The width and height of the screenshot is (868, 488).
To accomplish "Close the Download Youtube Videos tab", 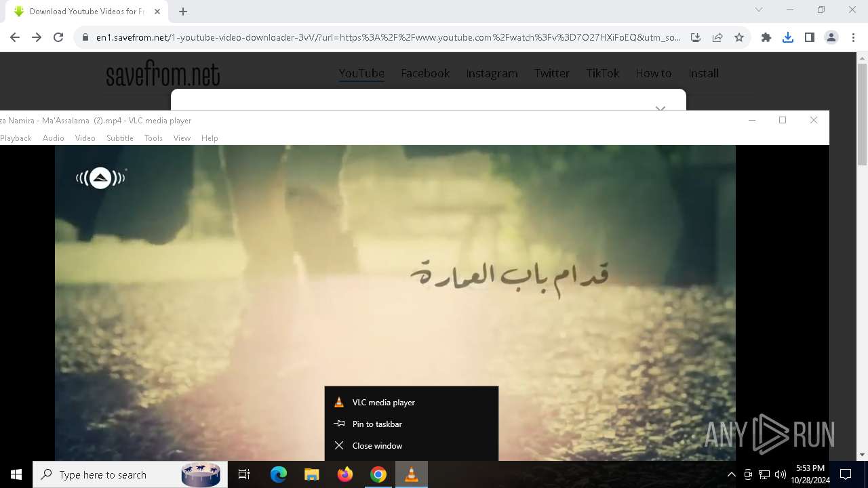I will coord(157,12).
